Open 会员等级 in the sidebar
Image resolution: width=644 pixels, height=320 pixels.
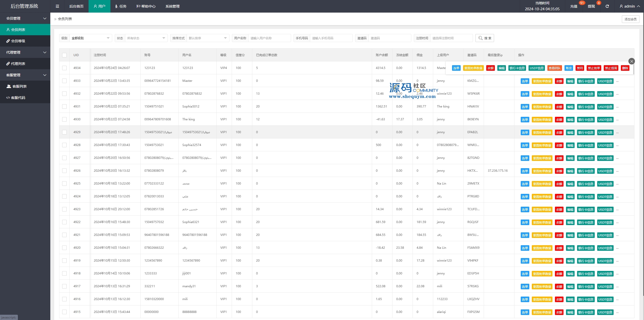click(18, 41)
